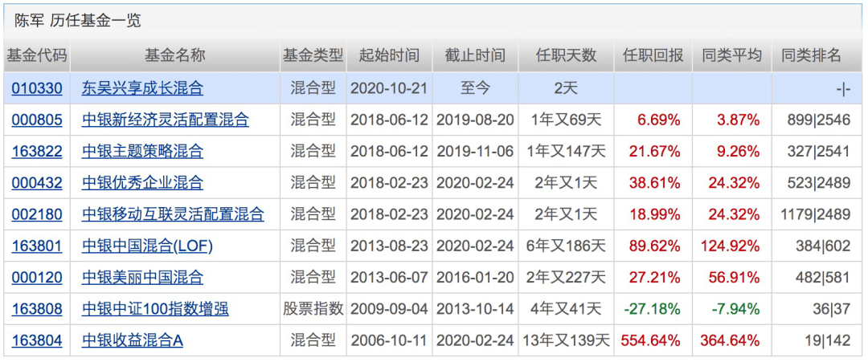Select the peer average 124.92%
The width and height of the screenshot is (868, 362).
click(730, 246)
